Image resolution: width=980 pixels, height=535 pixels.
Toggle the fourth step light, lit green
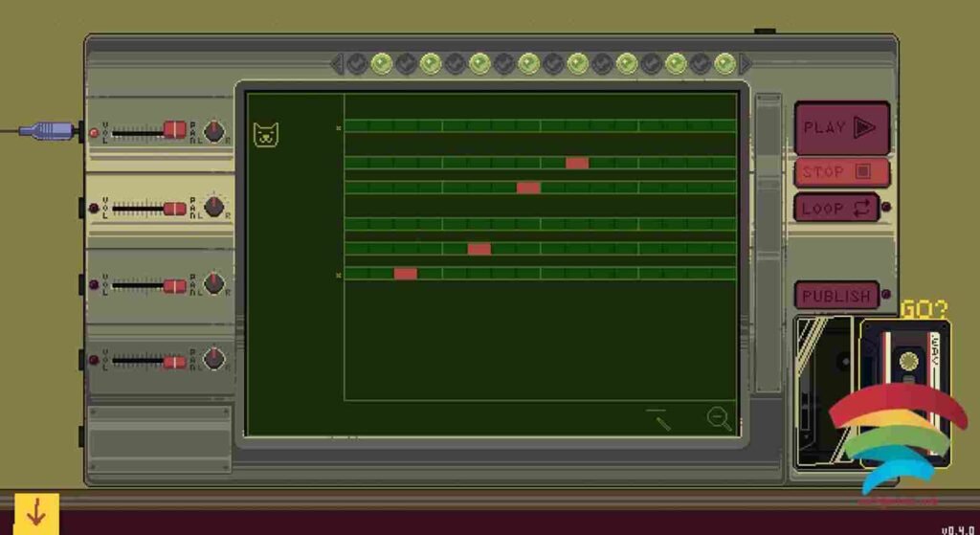pyautogui.click(x=431, y=64)
